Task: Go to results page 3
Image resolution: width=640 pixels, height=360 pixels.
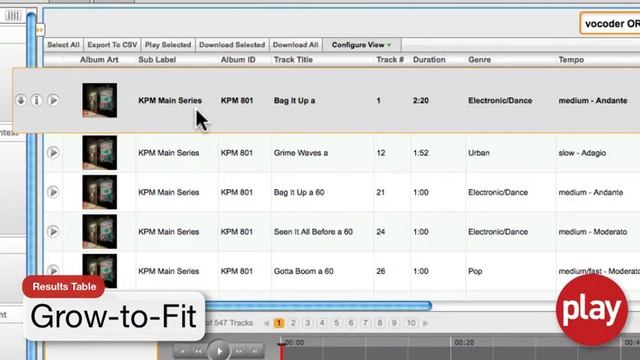Action: [x=307, y=323]
